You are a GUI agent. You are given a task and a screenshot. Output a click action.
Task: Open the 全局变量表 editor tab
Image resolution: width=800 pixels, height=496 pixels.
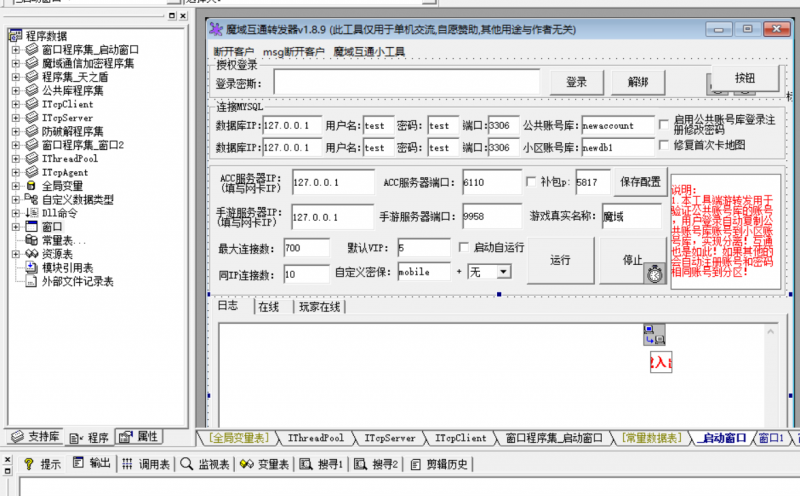[x=239, y=438]
